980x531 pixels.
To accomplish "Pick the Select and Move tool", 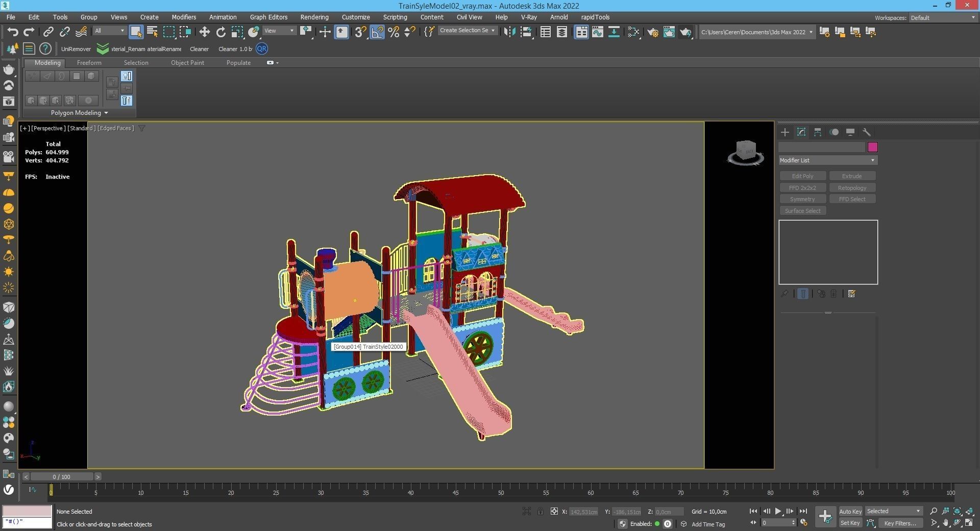I will tap(204, 32).
